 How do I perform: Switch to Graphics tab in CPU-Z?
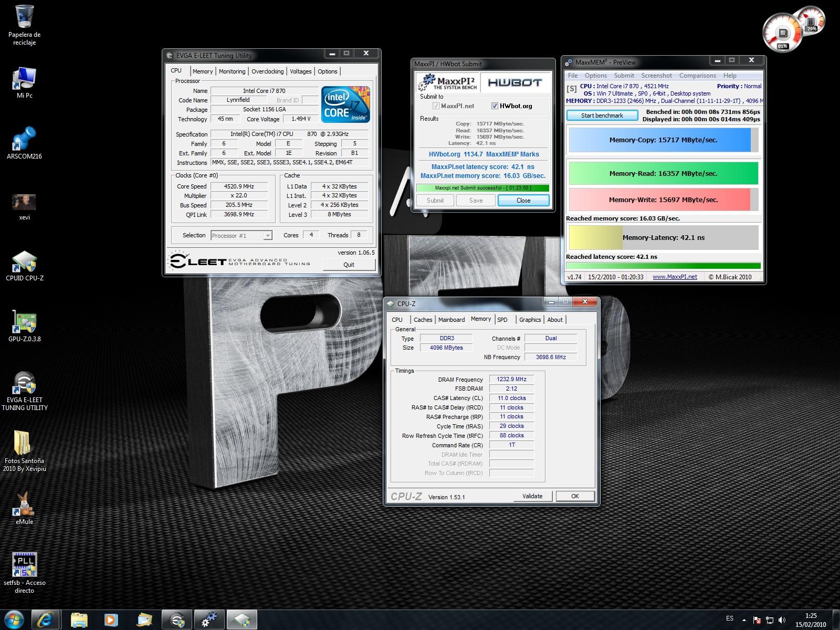coord(530,320)
